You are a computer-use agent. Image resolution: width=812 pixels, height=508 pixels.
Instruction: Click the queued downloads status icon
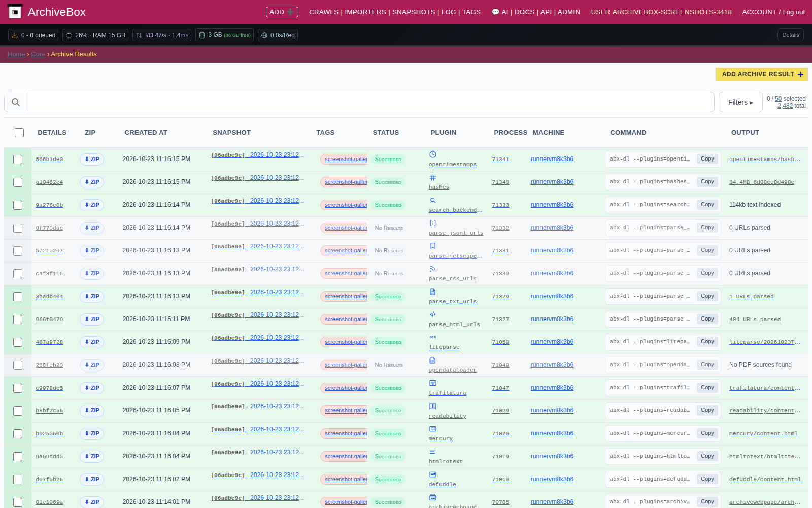(x=15, y=35)
